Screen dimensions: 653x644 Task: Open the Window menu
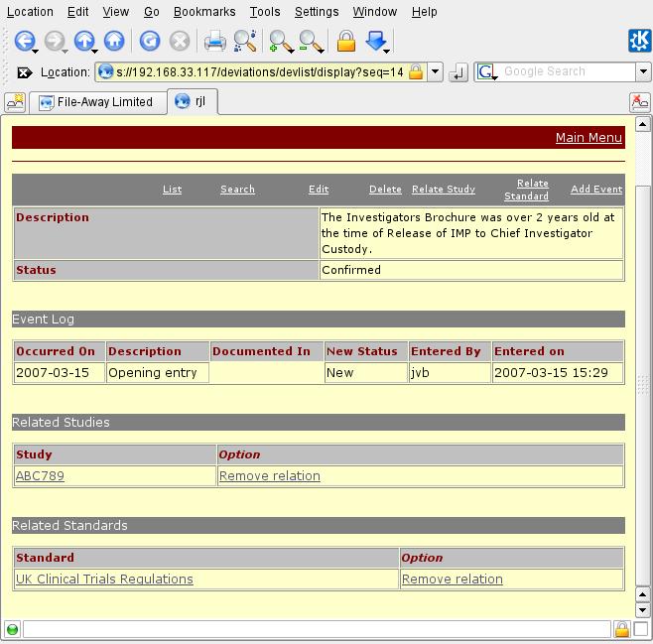click(375, 12)
